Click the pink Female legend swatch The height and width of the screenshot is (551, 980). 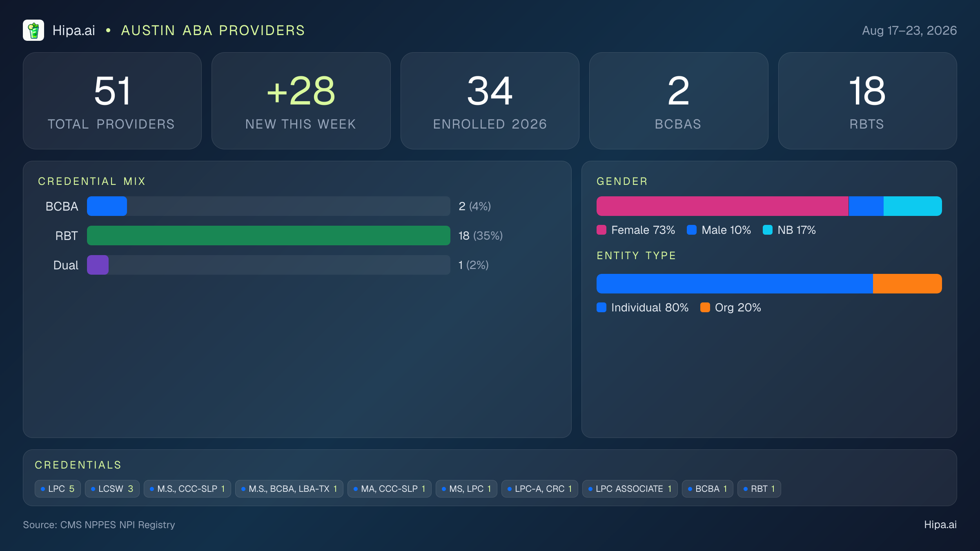(x=601, y=230)
